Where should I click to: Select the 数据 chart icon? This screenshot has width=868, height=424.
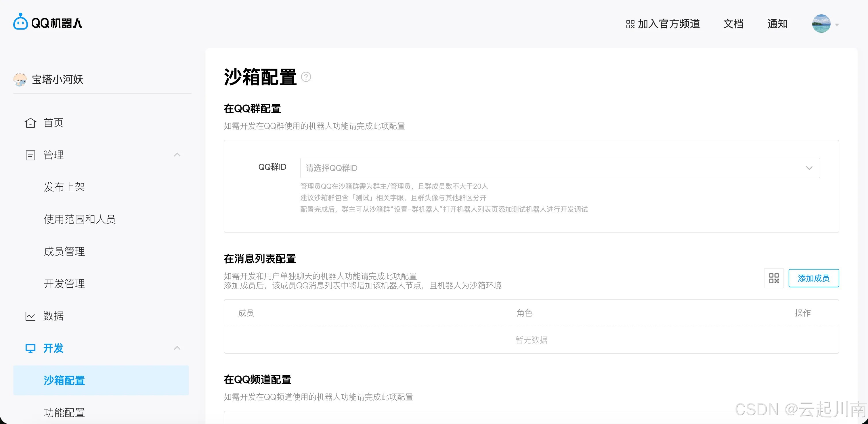(30, 316)
